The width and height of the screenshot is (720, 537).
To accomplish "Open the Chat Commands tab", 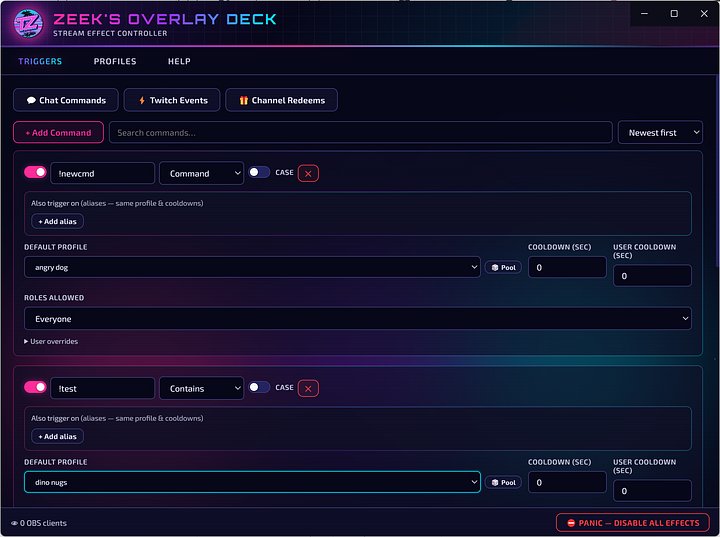I will tap(66, 100).
